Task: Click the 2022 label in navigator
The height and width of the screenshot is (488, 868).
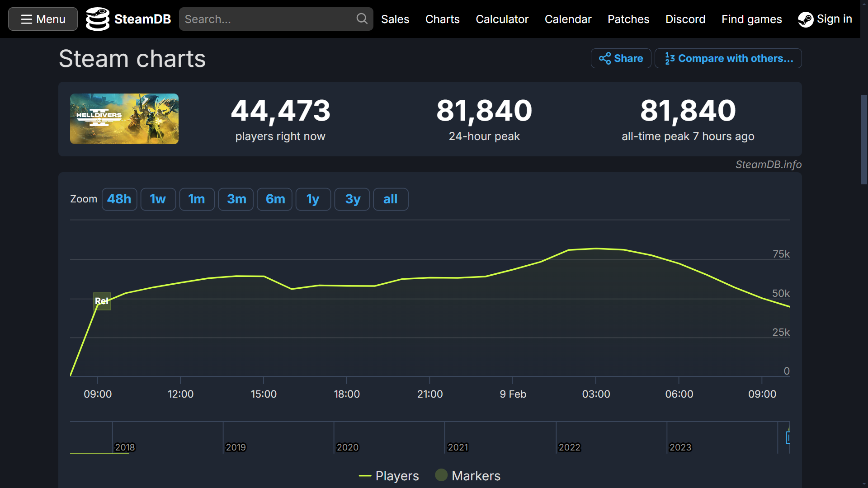Action: point(569,447)
